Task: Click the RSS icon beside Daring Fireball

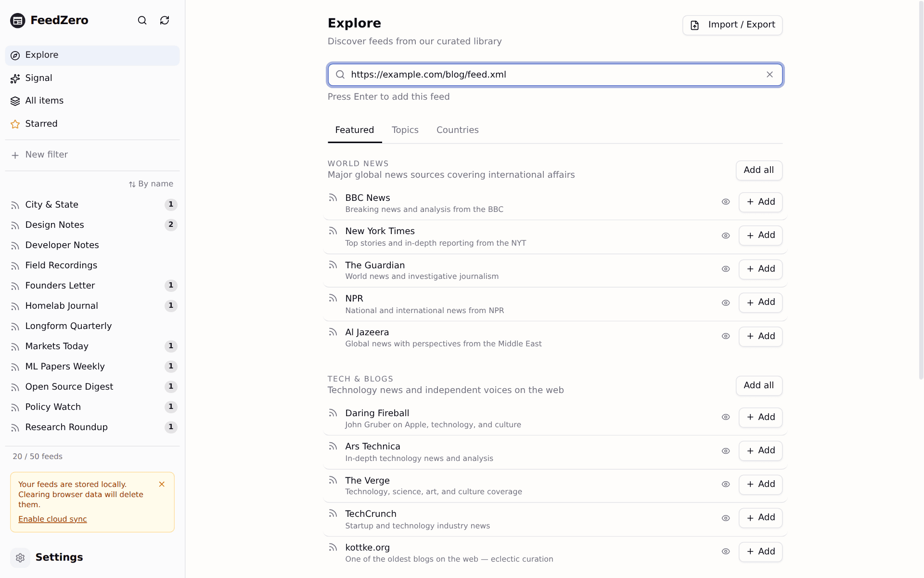Action: pos(333,413)
